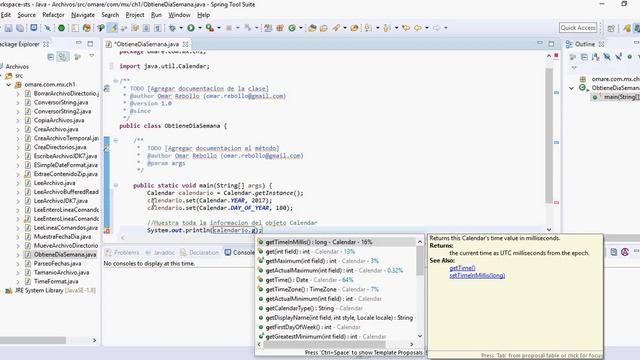Collapse All in Package Explorer toolbar

[x=51, y=57]
